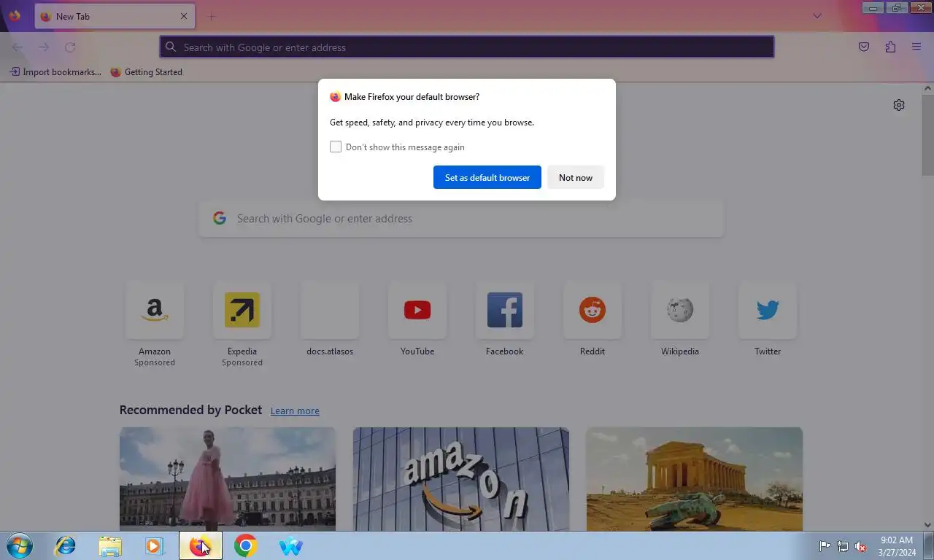
Task: Close the New Tab tab
Action: 184,16
